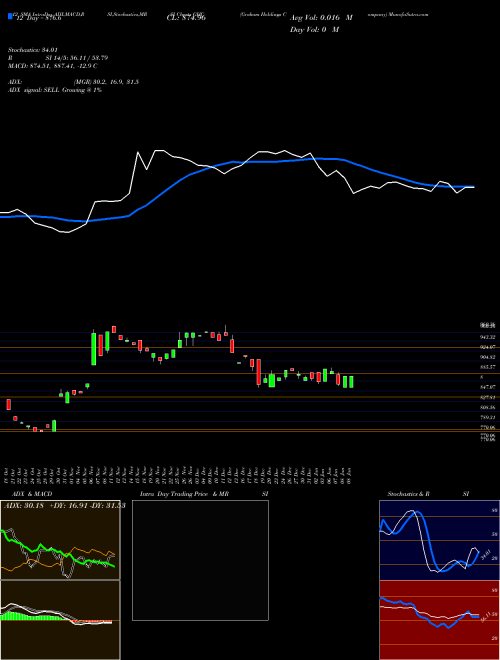This screenshot has height=660, width=500.
Task: Click the 924.07 price axis label
Action: click(x=487, y=347)
